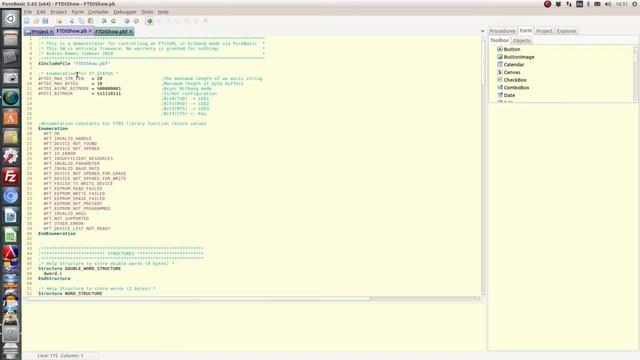Image resolution: width=640 pixels, height=360 pixels.
Task: Open the network indicator in top panel
Action: pyautogui.click(x=569, y=4)
